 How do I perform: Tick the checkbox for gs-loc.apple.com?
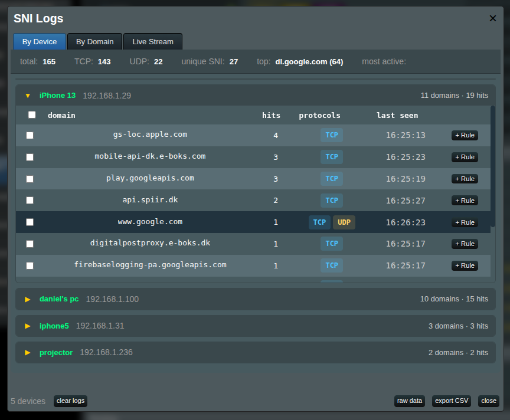(30, 135)
